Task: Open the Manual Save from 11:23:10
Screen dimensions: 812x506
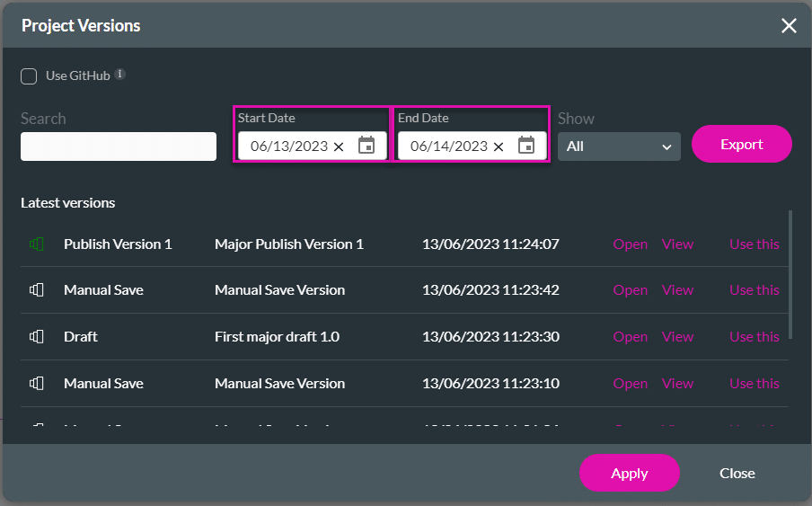Action: pos(630,384)
